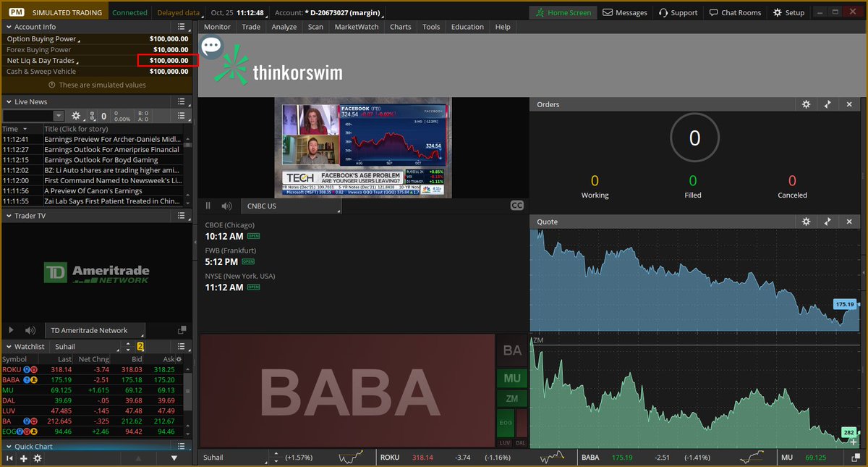Image resolution: width=868 pixels, height=467 pixels.
Task: Switch to the Analyze tab
Action: click(284, 27)
